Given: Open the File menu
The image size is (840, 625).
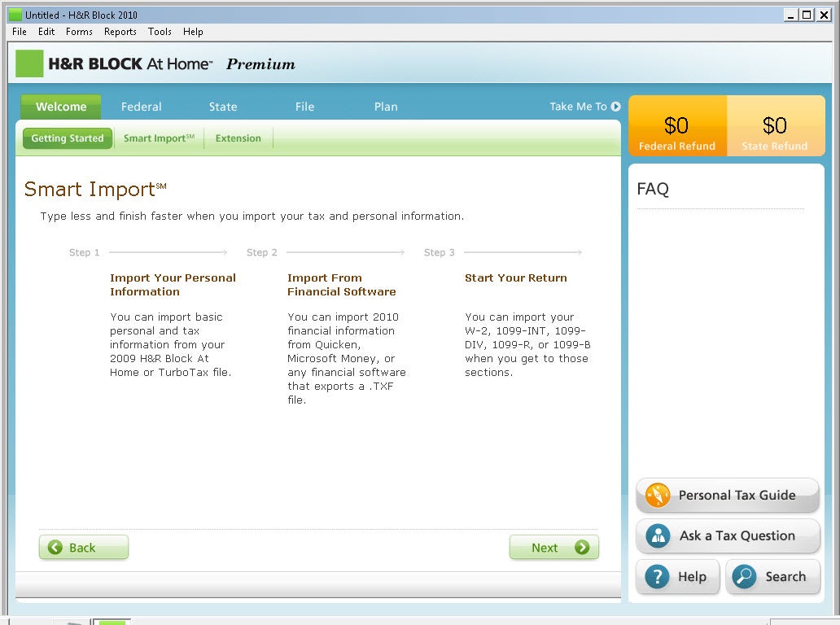Looking at the screenshot, I should (20, 32).
